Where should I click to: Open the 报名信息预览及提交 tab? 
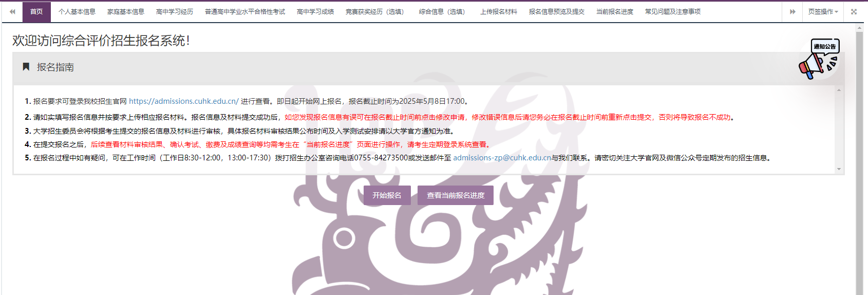pos(557,12)
